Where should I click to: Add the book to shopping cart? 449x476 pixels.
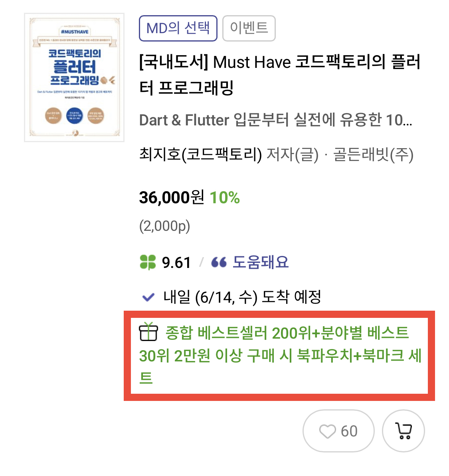[403, 431]
